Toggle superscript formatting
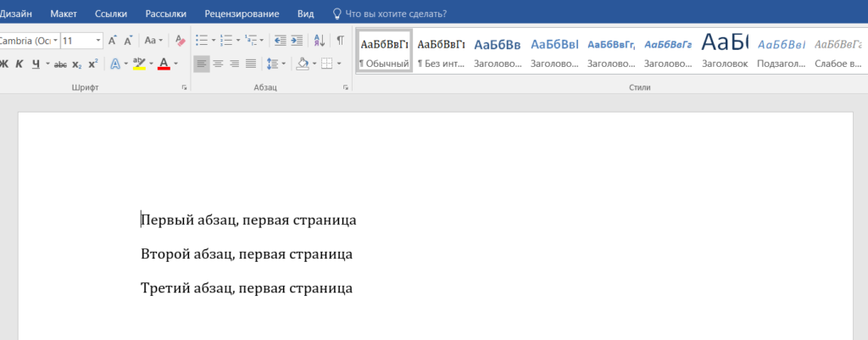The height and width of the screenshot is (340, 868). (93, 64)
